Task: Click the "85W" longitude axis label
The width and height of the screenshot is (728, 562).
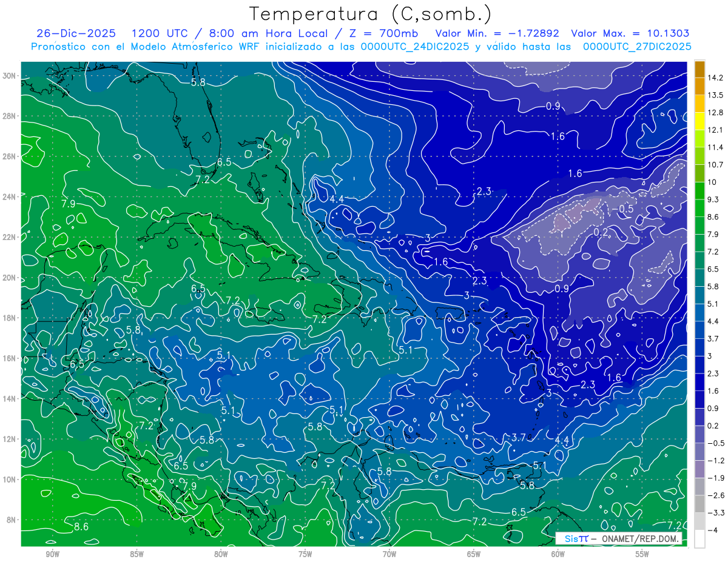Action: (x=137, y=555)
